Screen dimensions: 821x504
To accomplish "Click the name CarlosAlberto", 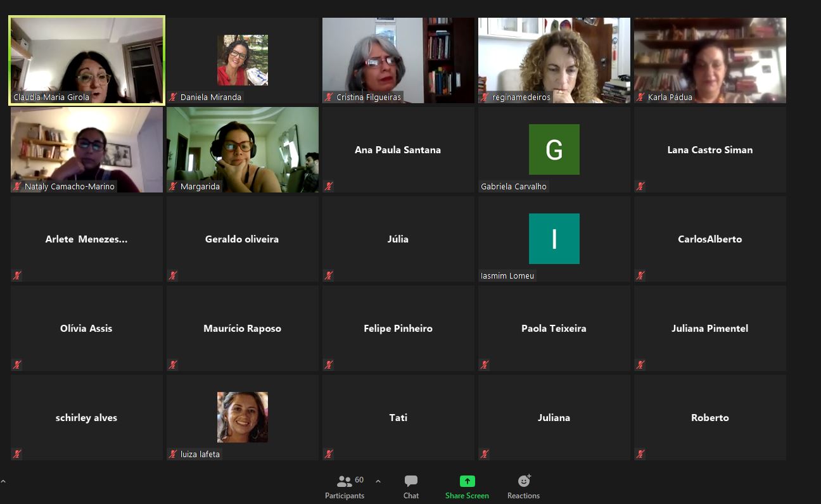I will coord(710,239).
